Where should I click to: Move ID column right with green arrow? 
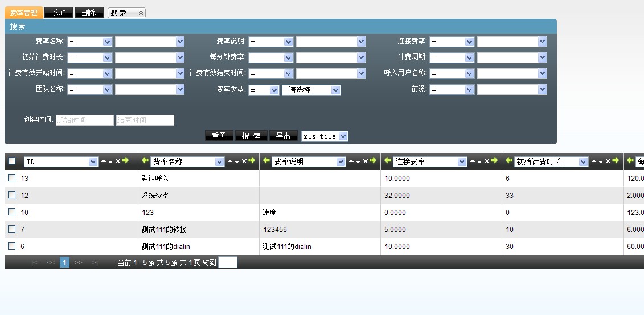(125, 161)
